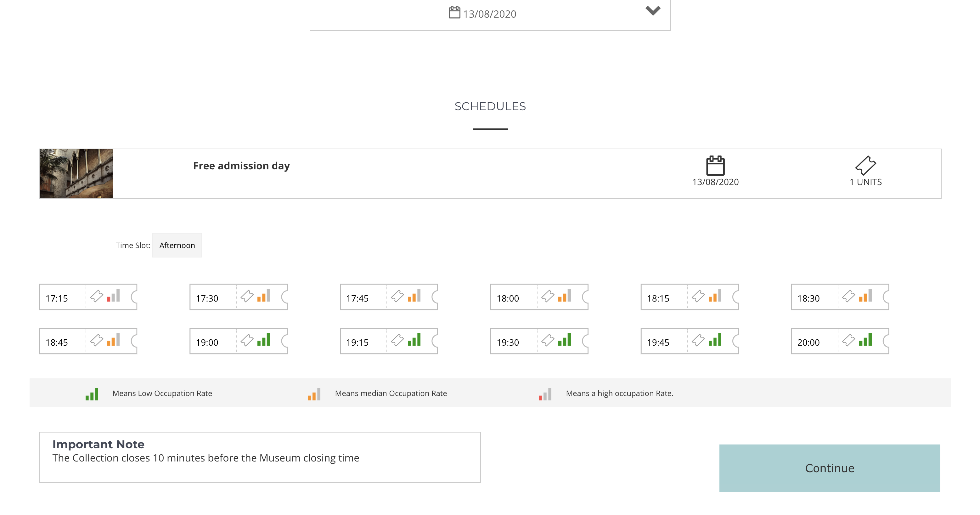980x515 pixels.
Task: Click the orange occupation bars in 17:30 slot
Action: pyautogui.click(x=264, y=295)
